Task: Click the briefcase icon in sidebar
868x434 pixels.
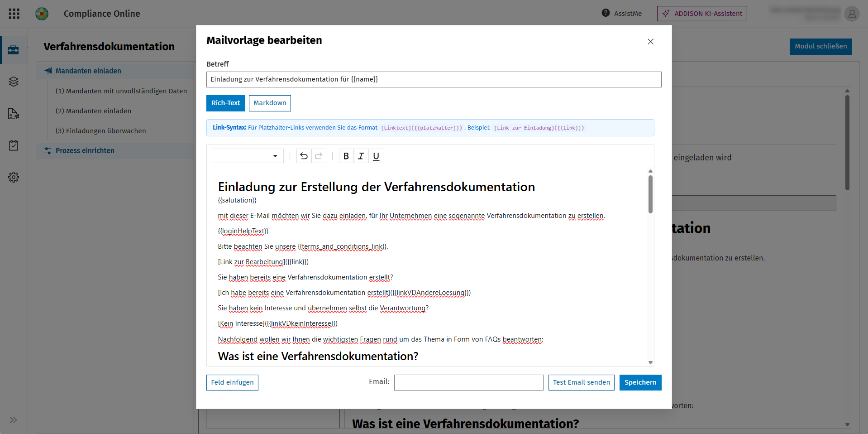Action: point(14,49)
